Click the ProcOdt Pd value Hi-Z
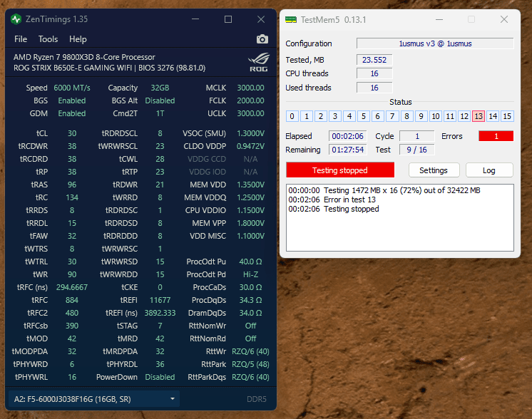The height and width of the screenshot is (419, 532). pos(250,274)
